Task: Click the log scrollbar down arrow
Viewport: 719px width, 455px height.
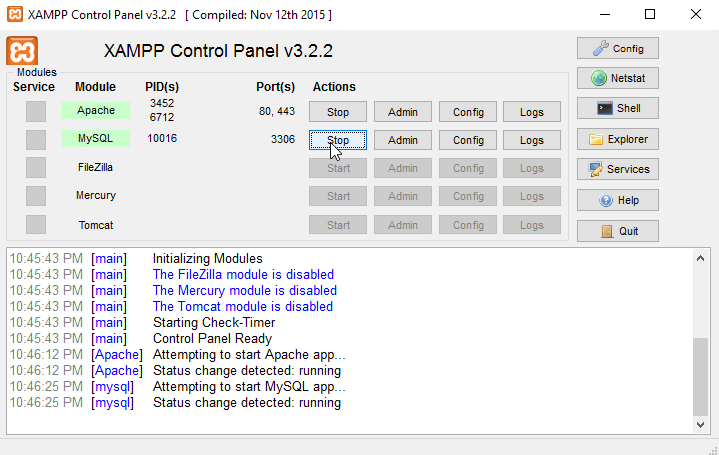Action: [700, 425]
